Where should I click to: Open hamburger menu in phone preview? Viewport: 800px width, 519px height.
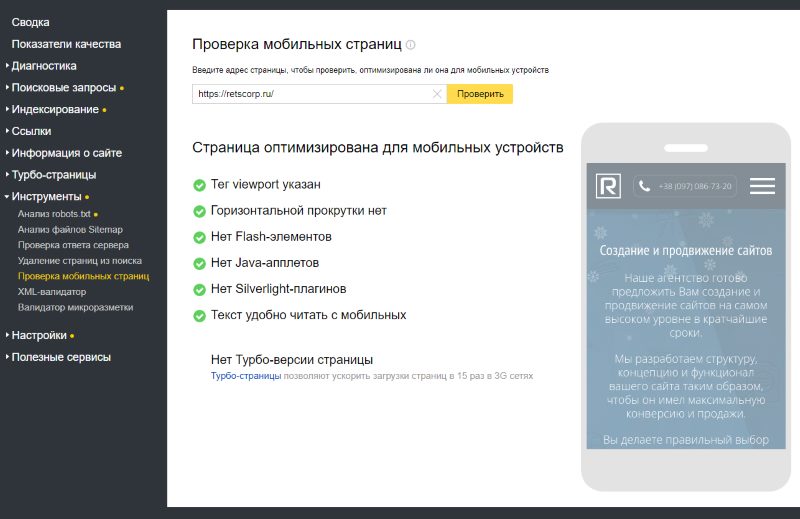pyautogui.click(x=762, y=186)
